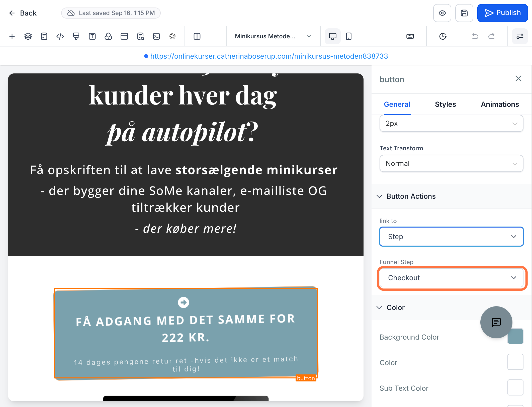Preview the page with eye icon

(442, 13)
